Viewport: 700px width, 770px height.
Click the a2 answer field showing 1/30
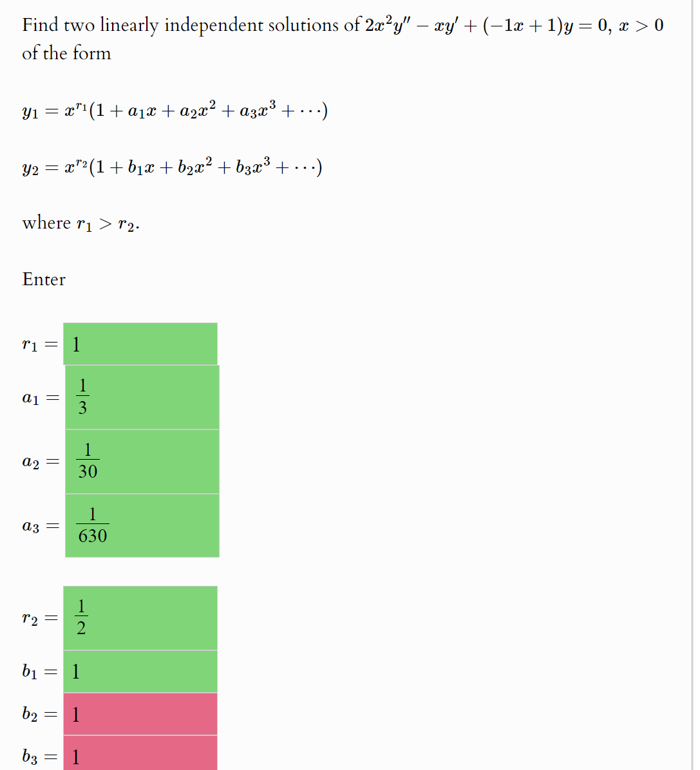[140, 460]
